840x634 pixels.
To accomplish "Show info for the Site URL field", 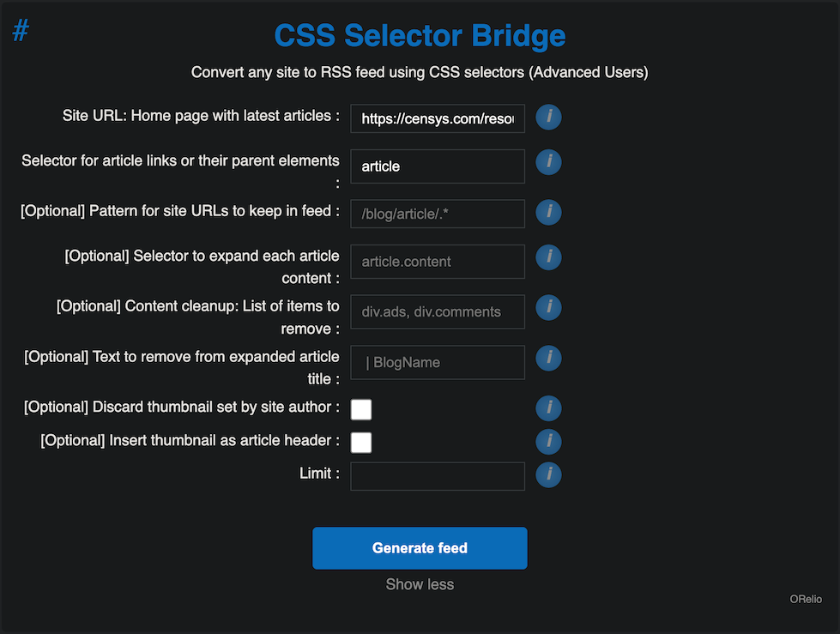I will pos(548,118).
